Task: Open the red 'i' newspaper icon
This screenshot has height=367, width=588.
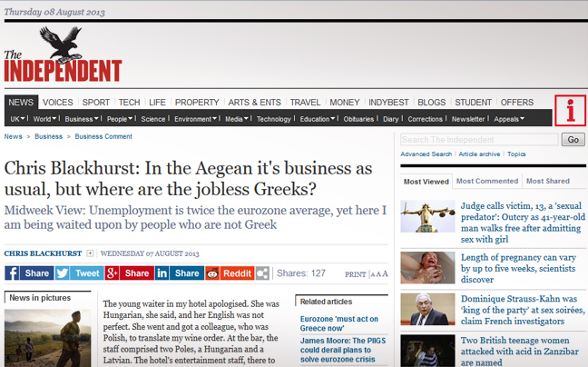Action: pos(571,111)
